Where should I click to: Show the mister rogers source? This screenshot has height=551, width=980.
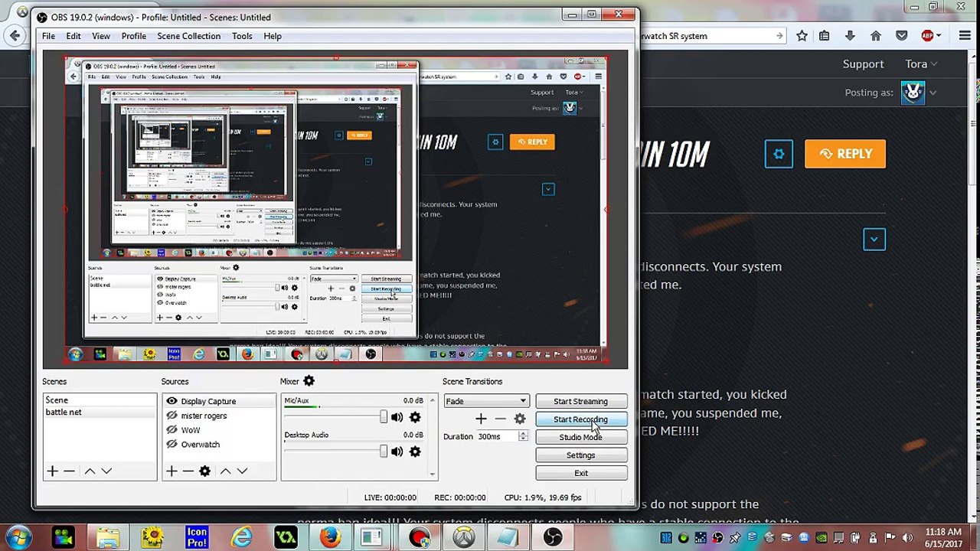[171, 416]
